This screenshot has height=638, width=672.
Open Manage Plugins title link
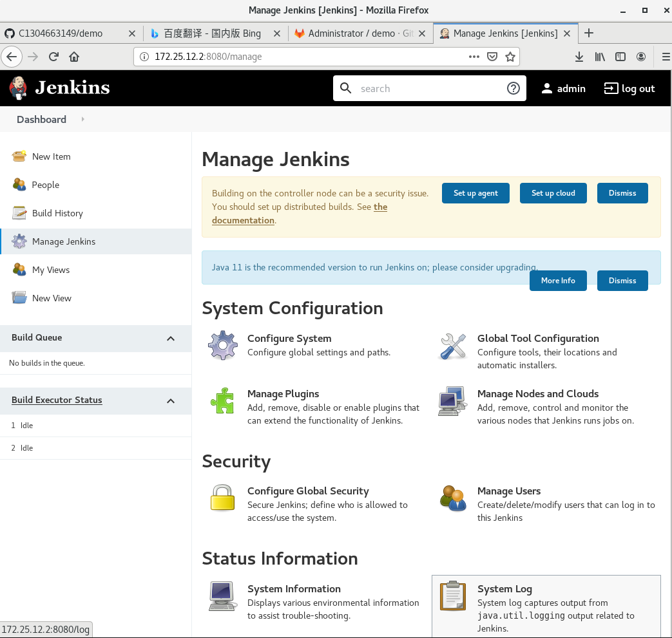(x=283, y=393)
